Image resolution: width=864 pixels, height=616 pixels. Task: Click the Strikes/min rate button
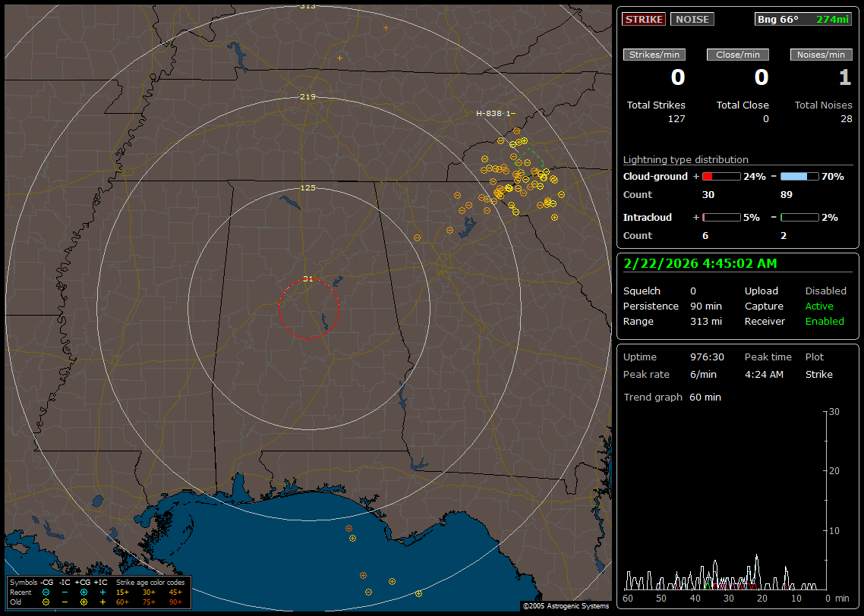[654, 55]
